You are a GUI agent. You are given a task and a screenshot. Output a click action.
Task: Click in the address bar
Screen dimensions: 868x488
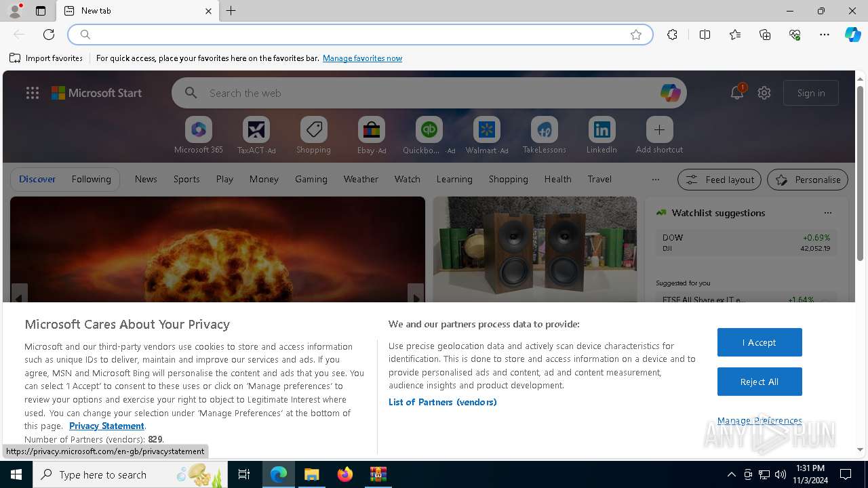(359, 35)
